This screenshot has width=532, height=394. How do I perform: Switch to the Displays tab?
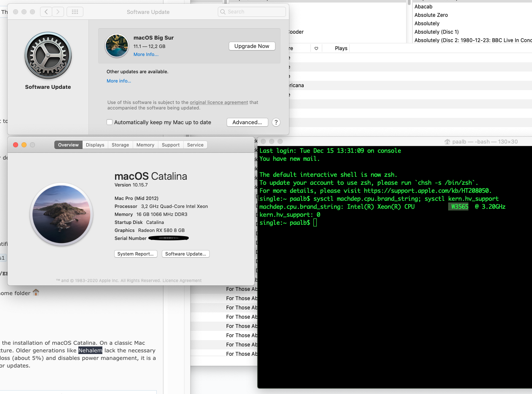click(95, 145)
